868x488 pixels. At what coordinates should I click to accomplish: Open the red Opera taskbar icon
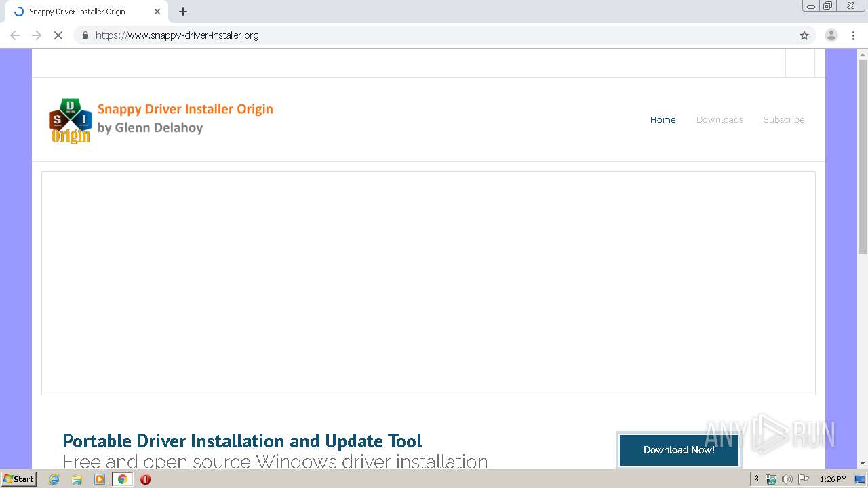145,479
